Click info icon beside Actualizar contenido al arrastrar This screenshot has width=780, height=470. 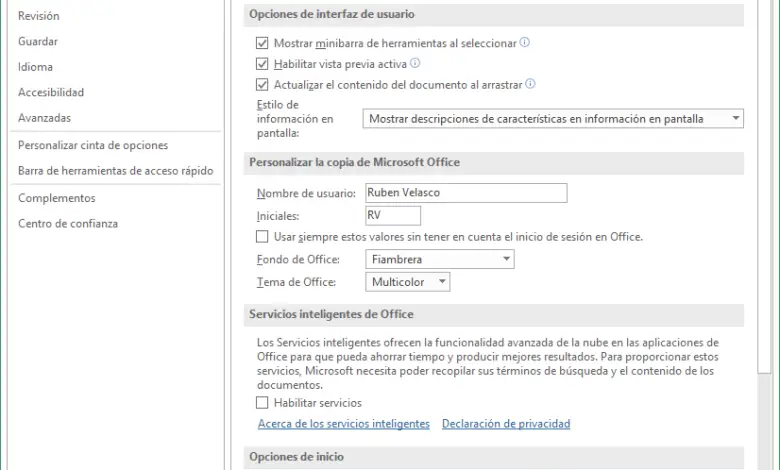531,85
